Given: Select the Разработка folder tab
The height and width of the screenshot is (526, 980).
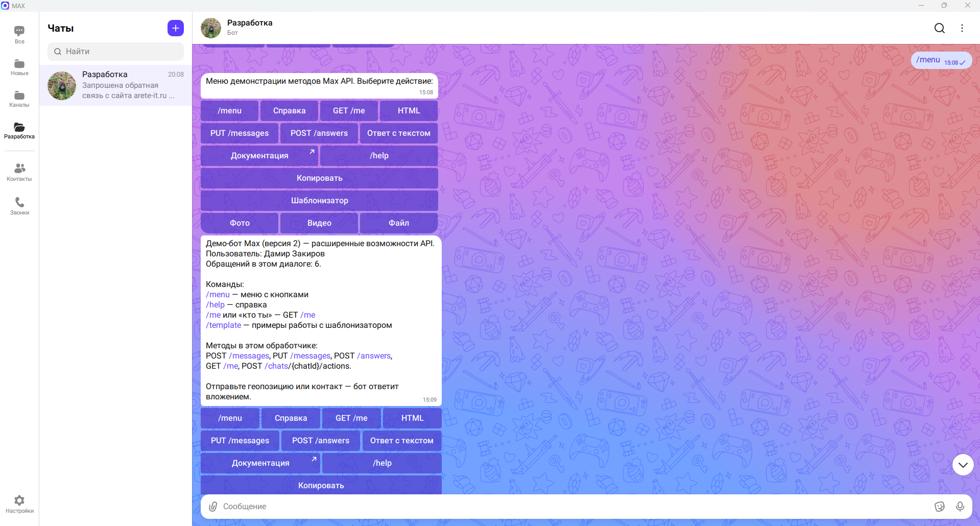Looking at the screenshot, I should click(19, 131).
